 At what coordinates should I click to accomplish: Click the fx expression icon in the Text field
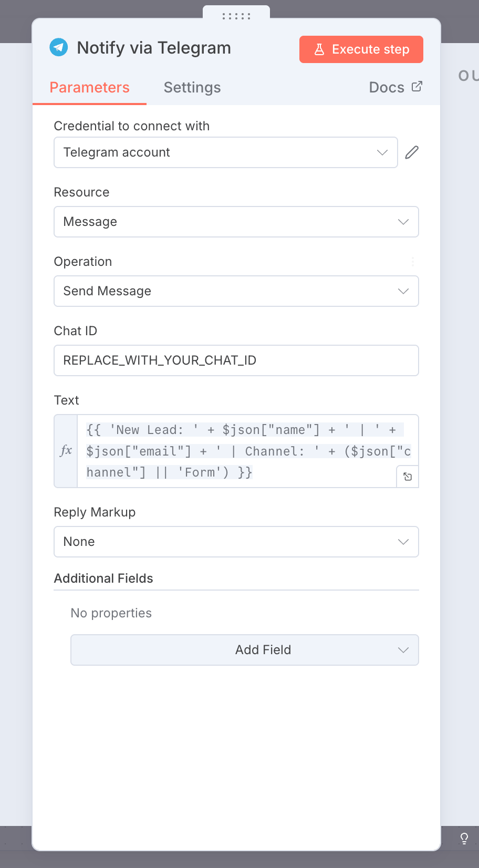pyautogui.click(x=66, y=451)
